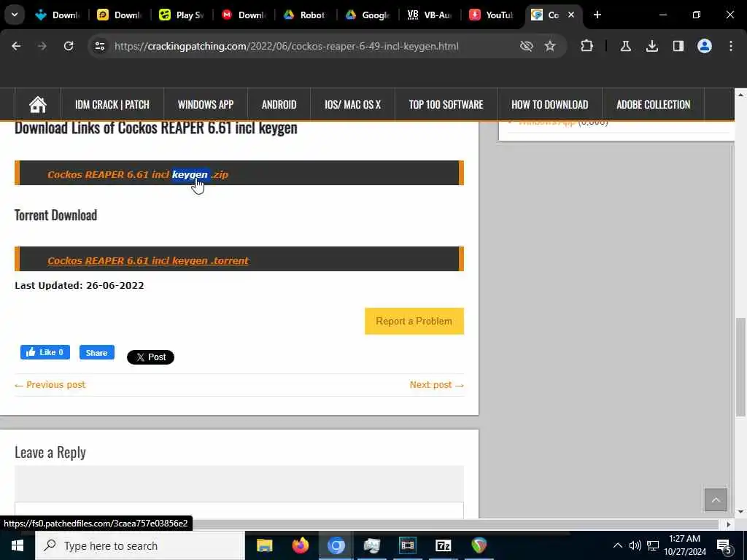Click Facebook Like button

(44, 352)
